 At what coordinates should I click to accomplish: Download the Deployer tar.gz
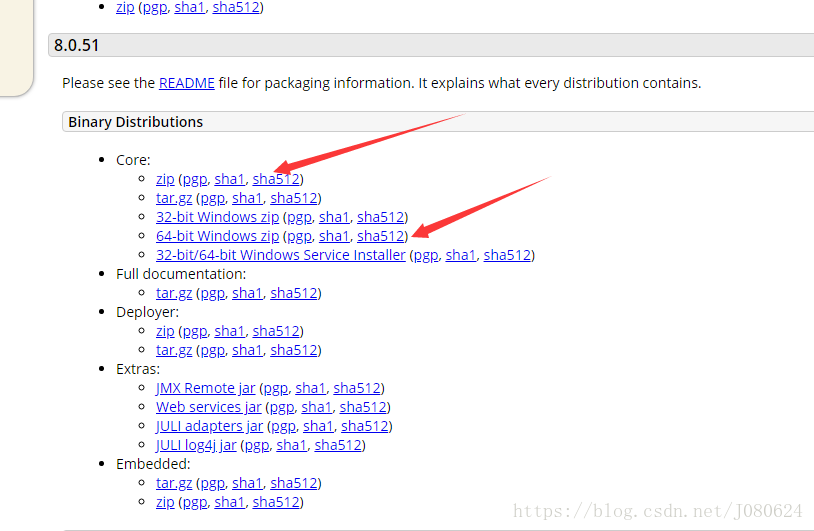174,350
